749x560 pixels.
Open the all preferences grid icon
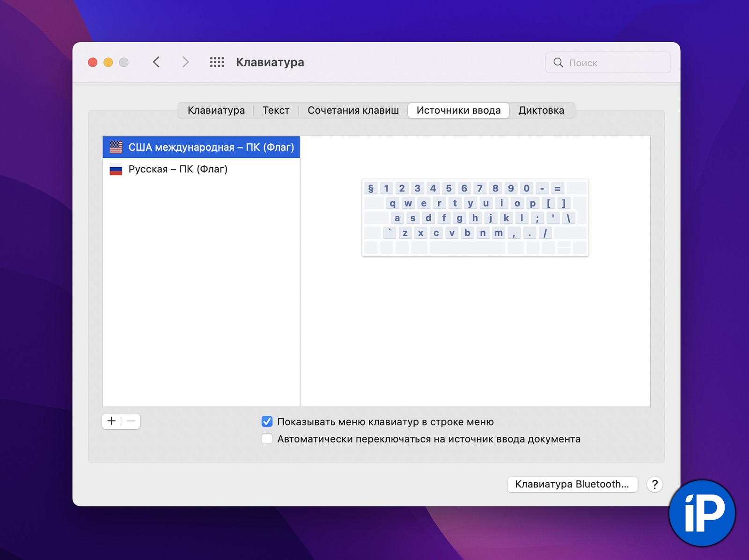coord(217,62)
